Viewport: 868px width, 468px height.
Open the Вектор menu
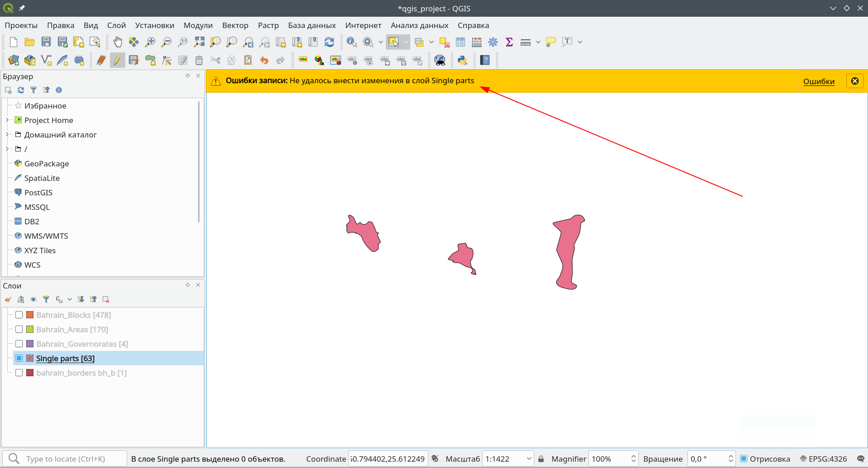point(235,25)
